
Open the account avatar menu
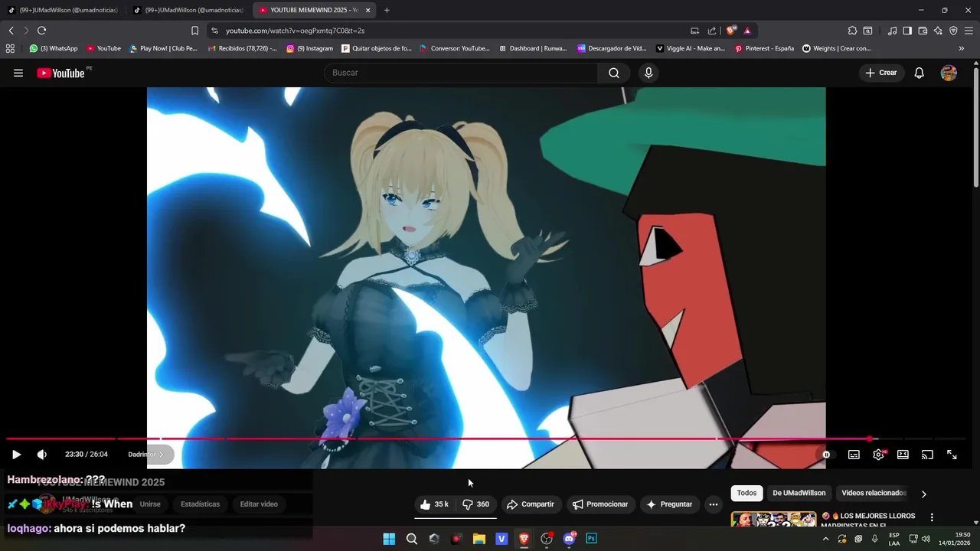click(949, 73)
